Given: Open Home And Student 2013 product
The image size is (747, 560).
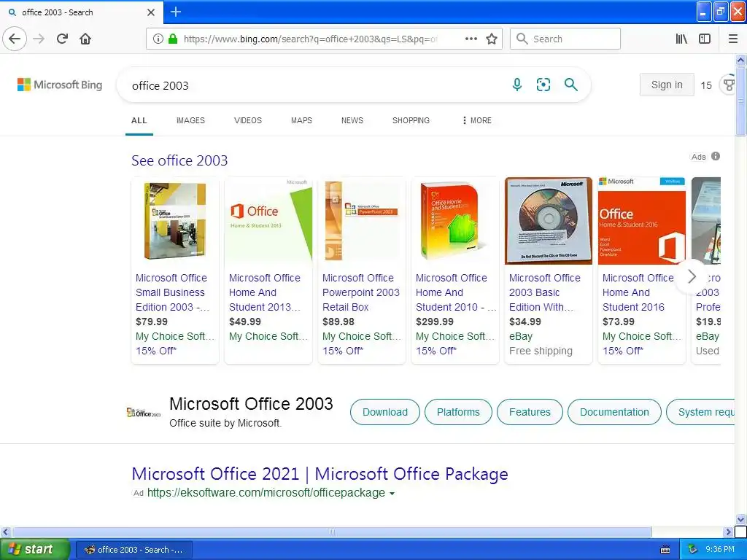Looking at the screenshot, I should tap(265, 292).
